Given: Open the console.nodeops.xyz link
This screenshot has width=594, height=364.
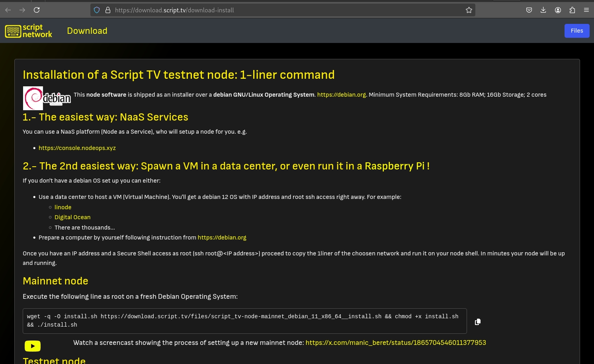Looking at the screenshot, I should tap(77, 148).
